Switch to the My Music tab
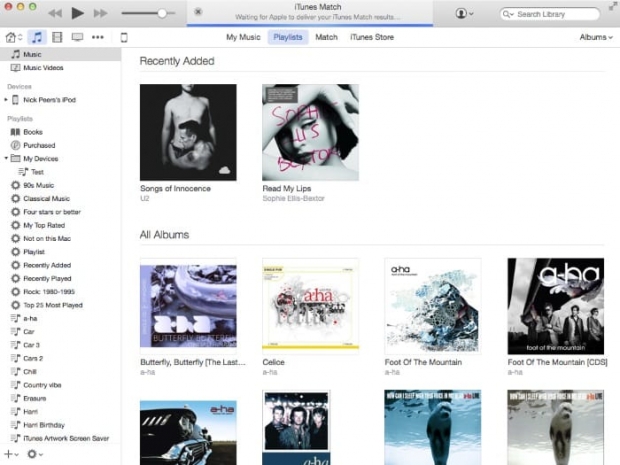 point(243,37)
